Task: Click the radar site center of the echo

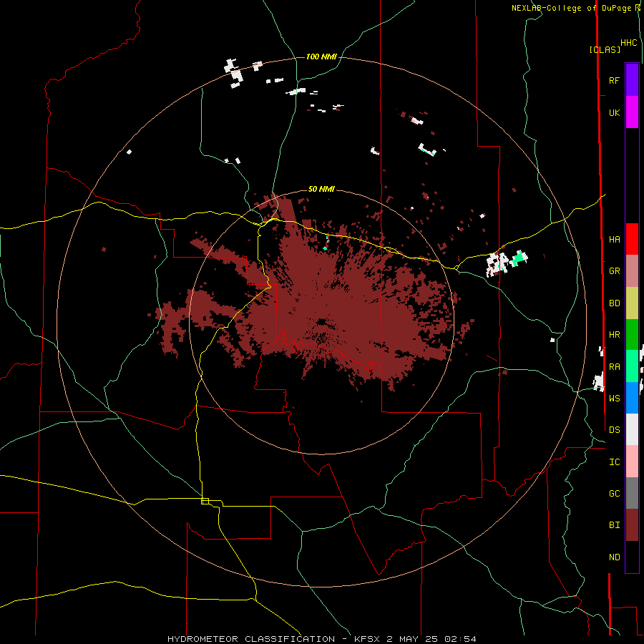Action: (321, 321)
